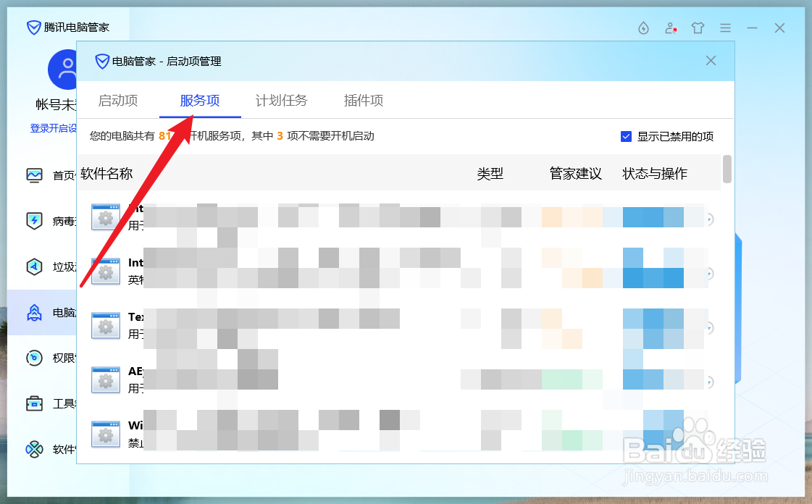Open the hamburger main menu
This screenshot has width=812, height=504.
(725, 28)
